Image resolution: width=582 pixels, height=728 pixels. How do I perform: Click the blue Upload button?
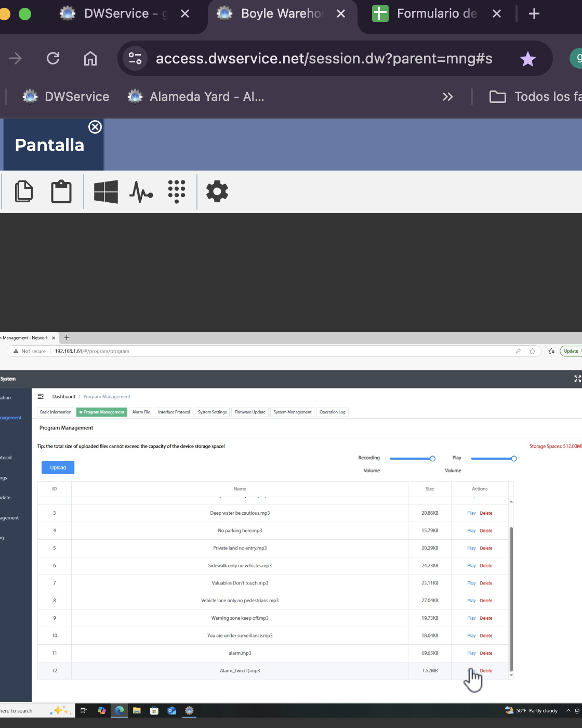[x=58, y=467]
